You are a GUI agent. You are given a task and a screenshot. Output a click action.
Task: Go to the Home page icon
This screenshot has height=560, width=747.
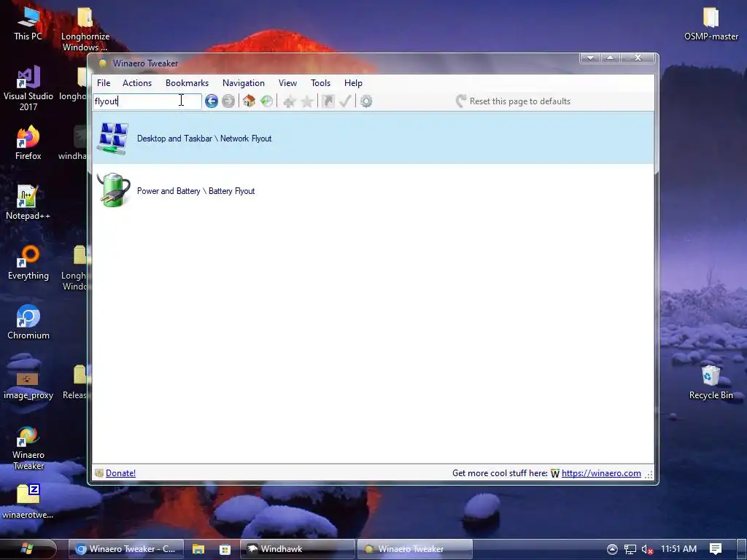click(249, 101)
